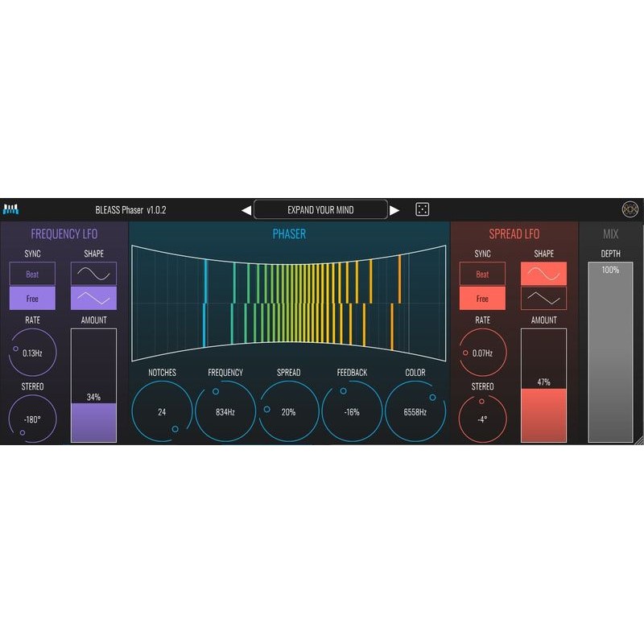This screenshot has width=644, height=644.
Task: Open the EXPAND YOUR MIND preset browser
Action: (x=320, y=208)
